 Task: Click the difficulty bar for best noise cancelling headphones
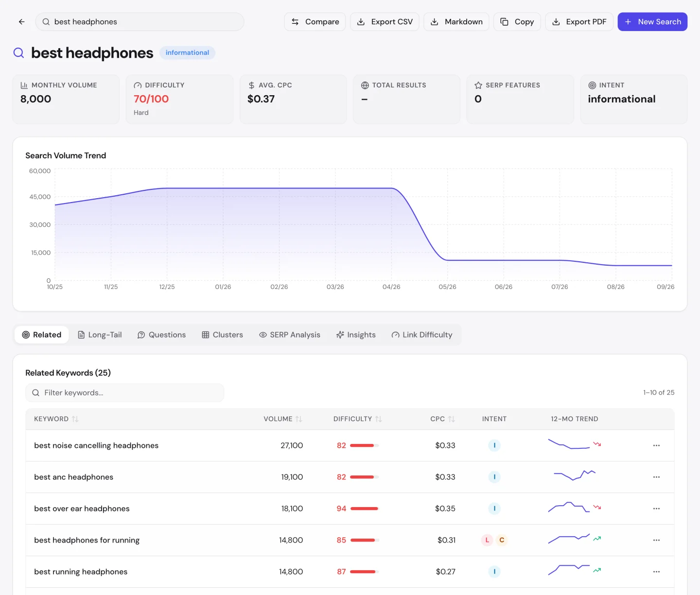[364, 445]
